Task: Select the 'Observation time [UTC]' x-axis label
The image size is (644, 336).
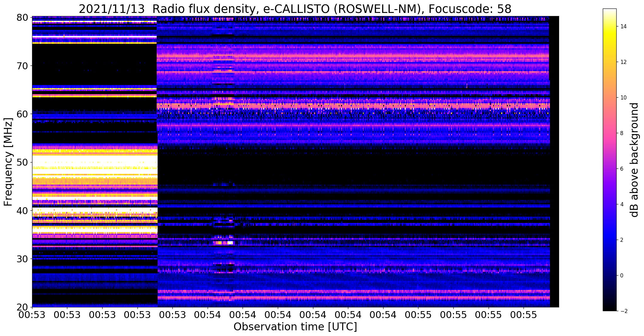Action: (x=295, y=327)
